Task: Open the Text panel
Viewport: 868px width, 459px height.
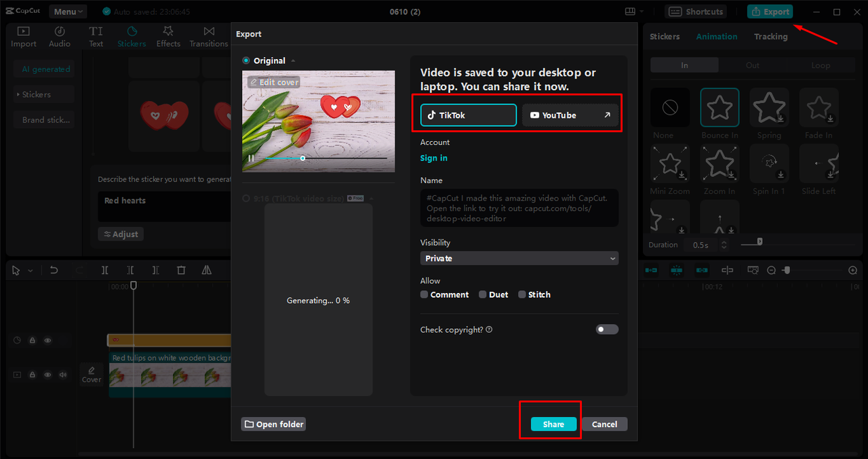Action: (96, 37)
